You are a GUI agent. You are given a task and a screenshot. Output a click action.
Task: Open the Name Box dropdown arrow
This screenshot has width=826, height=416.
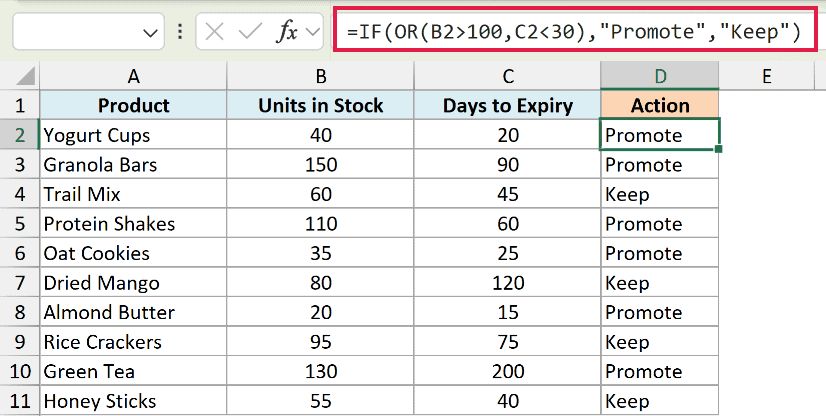pos(150,33)
